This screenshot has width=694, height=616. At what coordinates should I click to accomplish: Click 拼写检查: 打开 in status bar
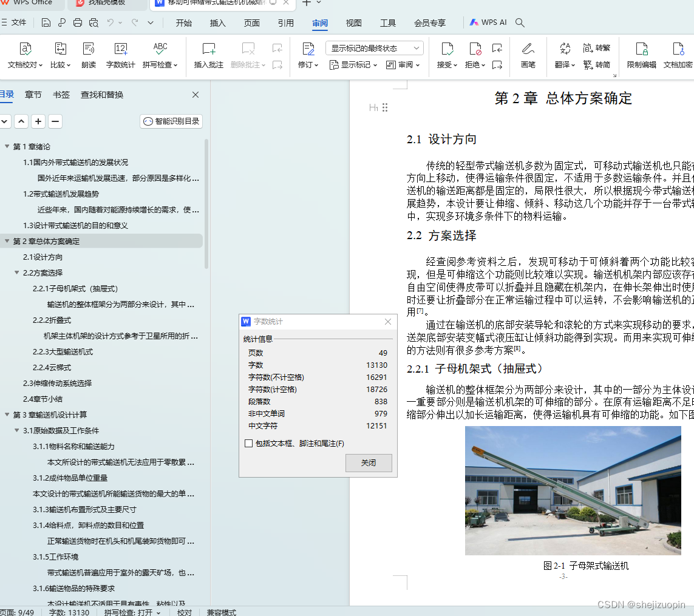coord(132,612)
